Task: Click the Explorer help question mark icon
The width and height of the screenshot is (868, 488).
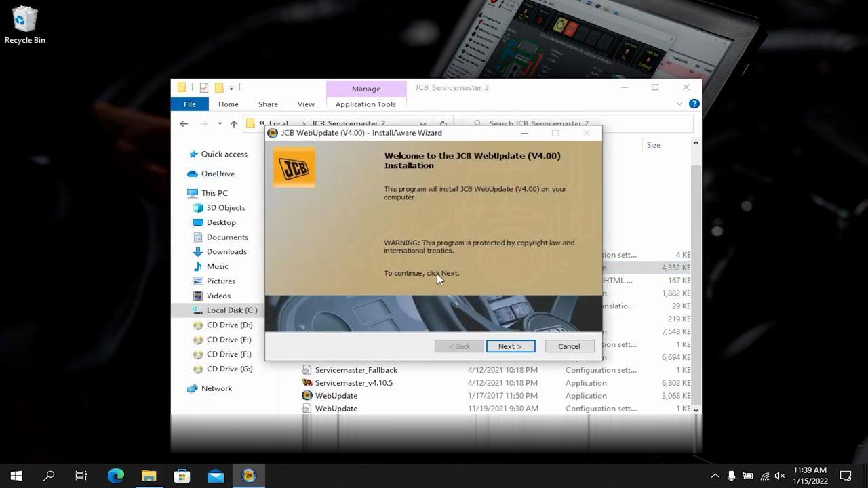Action: (694, 104)
